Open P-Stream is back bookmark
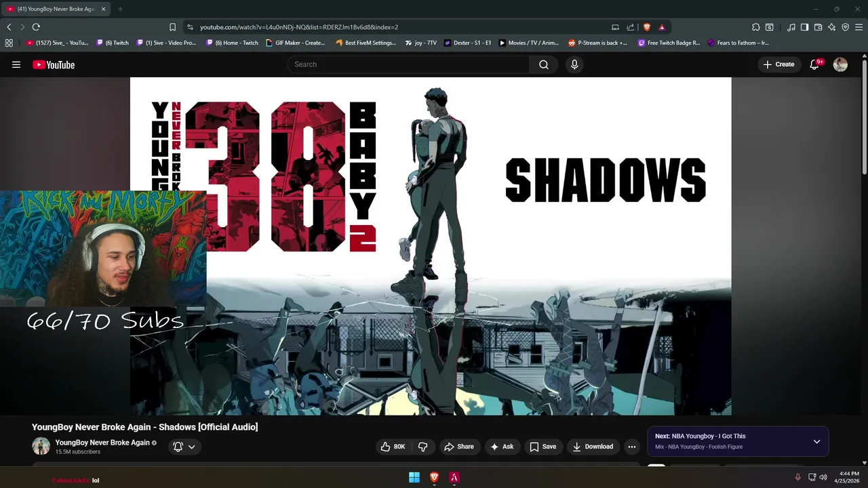The height and width of the screenshot is (488, 868). tap(598, 43)
